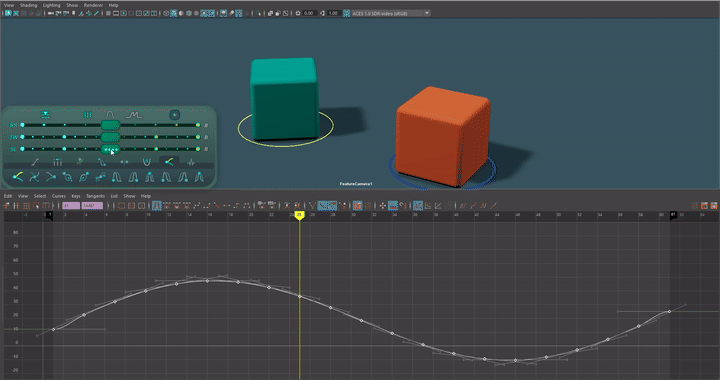Screen dimensions: 720x380
Task: Click the TW slider's center handle
Action: point(110,137)
